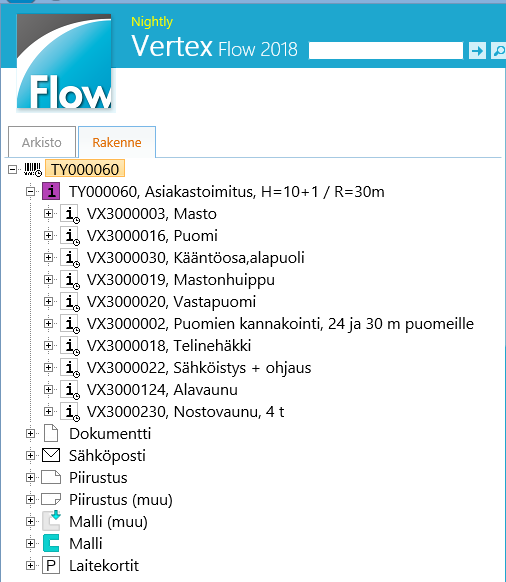Switch to the Arkisto tab
This screenshot has width=506, height=582.
(x=42, y=142)
